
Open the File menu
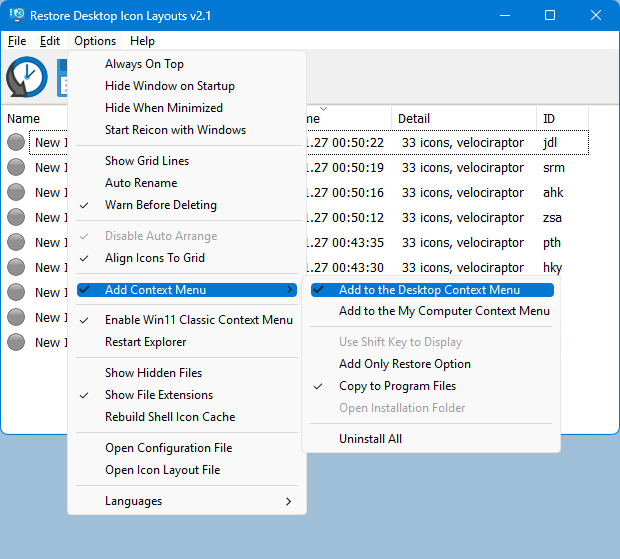[x=17, y=41]
